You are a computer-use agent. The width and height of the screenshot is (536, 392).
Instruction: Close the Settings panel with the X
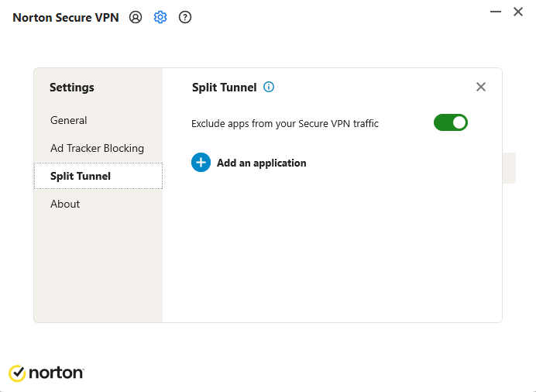(x=481, y=87)
